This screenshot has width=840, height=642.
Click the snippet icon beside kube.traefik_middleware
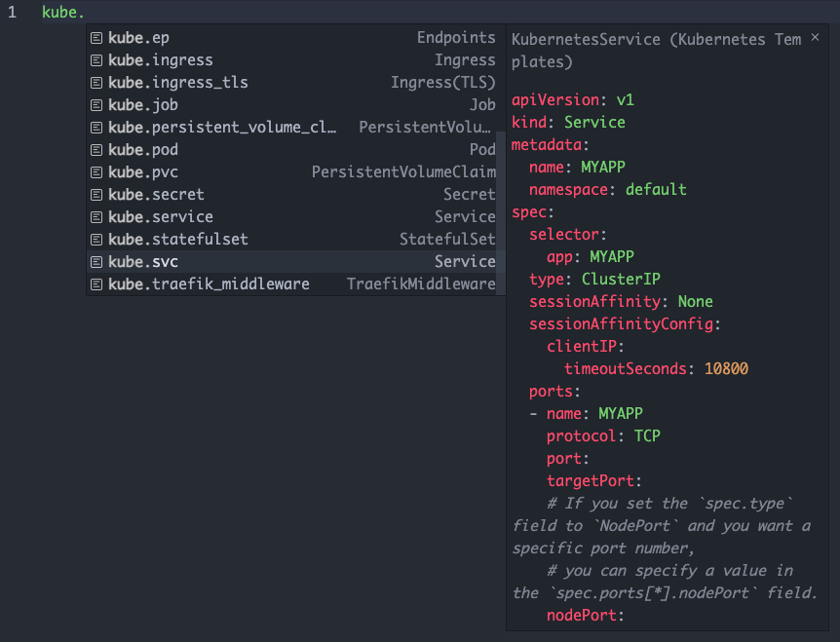[x=95, y=283]
